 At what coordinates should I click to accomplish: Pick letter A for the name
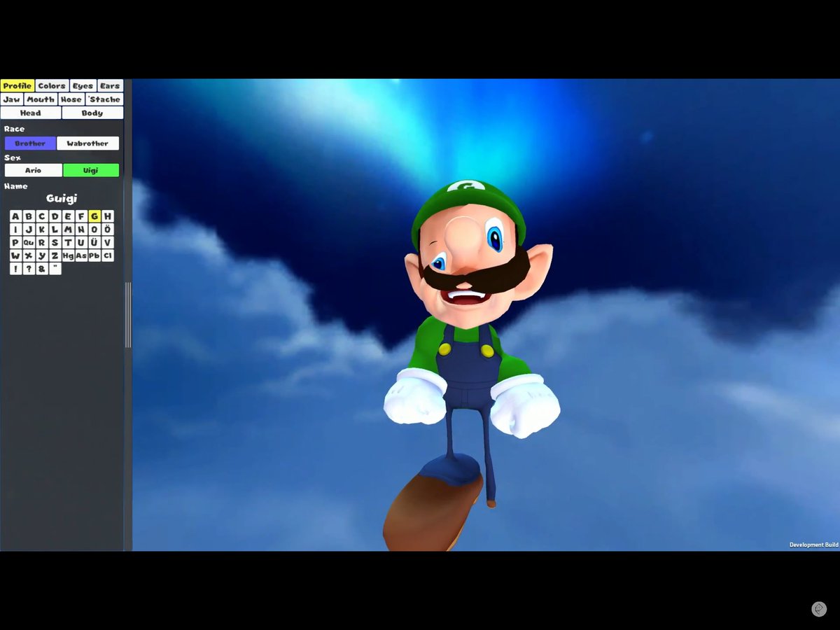coord(15,216)
